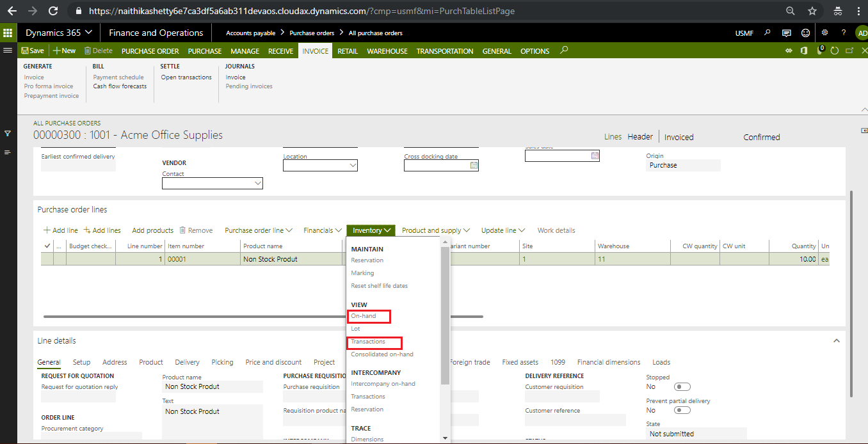
Task: Click the Power Apps diamond icon in action pane
Action: pyautogui.click(x=789, y=51)
